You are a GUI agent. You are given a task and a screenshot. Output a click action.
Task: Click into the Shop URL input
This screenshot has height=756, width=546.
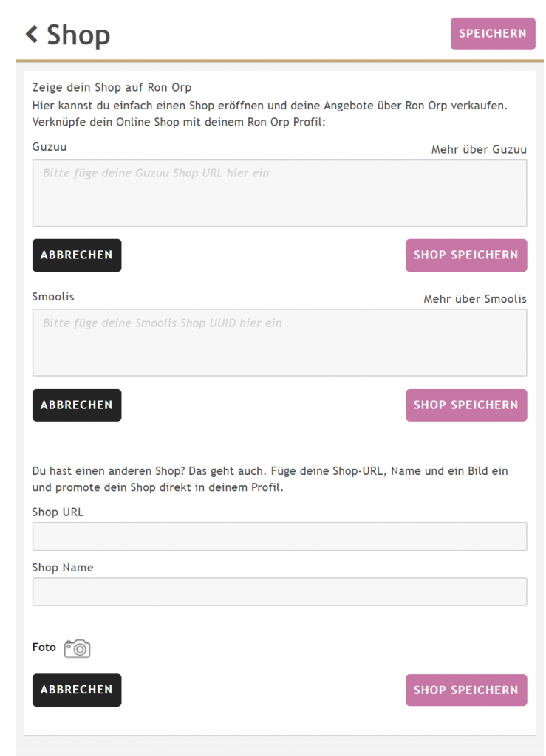(279, 537)
